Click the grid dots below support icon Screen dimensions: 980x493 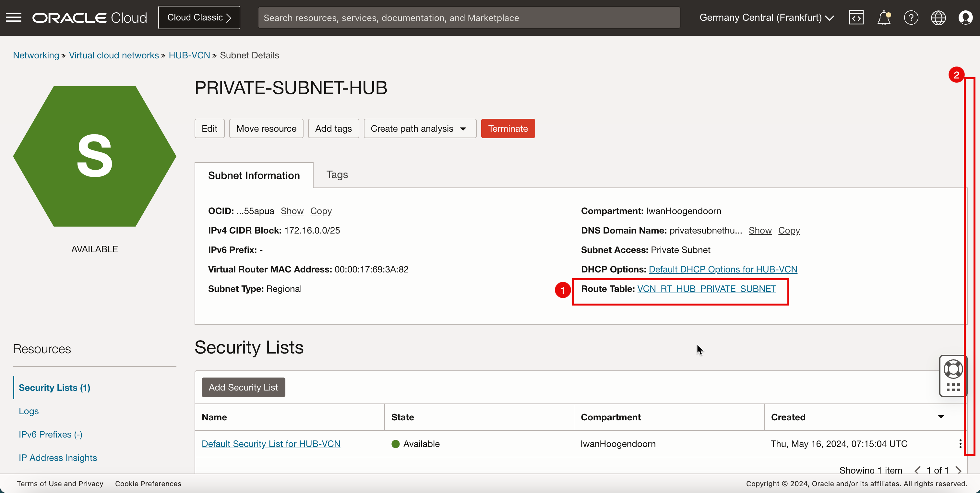coord(953,387)
